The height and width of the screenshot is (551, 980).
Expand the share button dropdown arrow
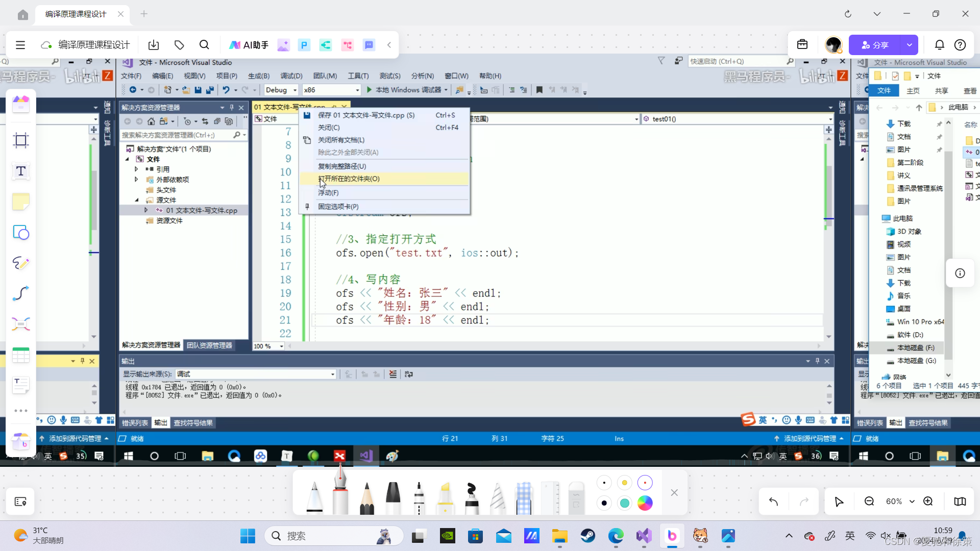coord(909,45)
